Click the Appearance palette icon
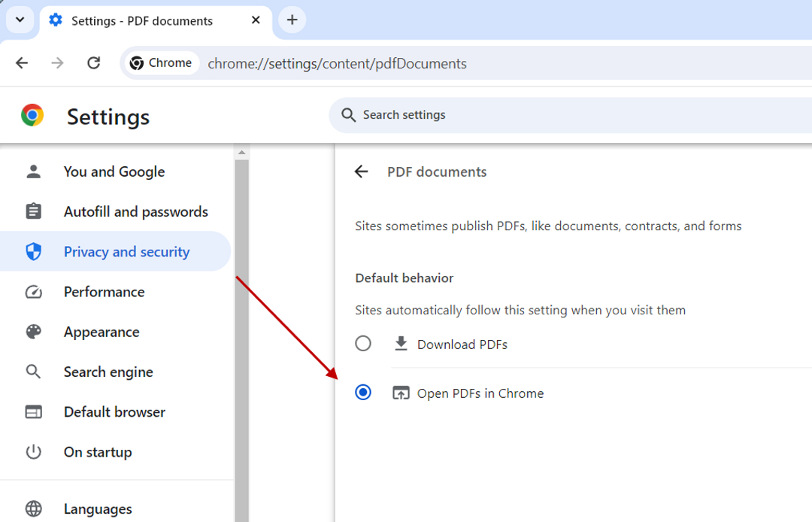Viewport: 812px width, 522px height. 34,332
